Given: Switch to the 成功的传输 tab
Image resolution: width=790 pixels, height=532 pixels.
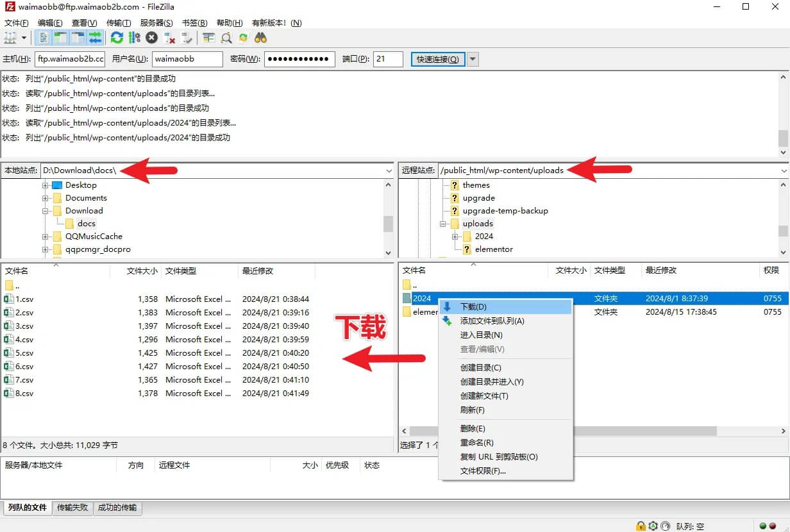Looking at the screenshot, I should click(117, 508).
